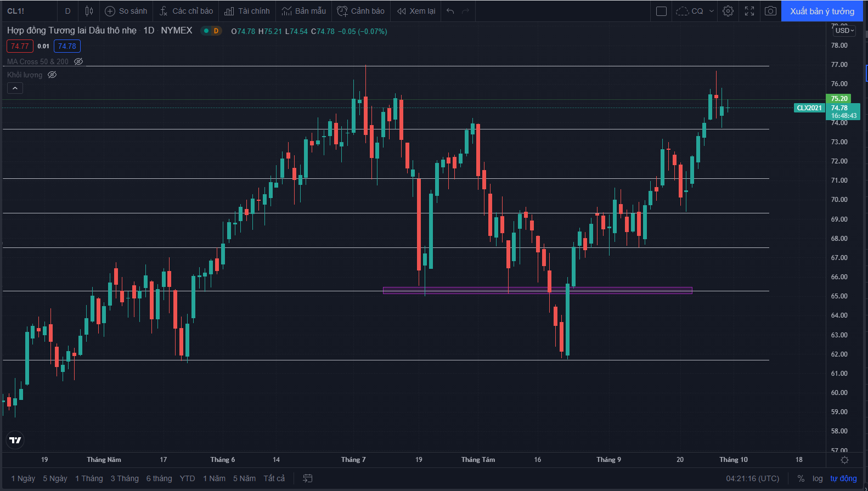Collapse the indicator legend with the arrow
868x491 pixels.
click(15, 88)
